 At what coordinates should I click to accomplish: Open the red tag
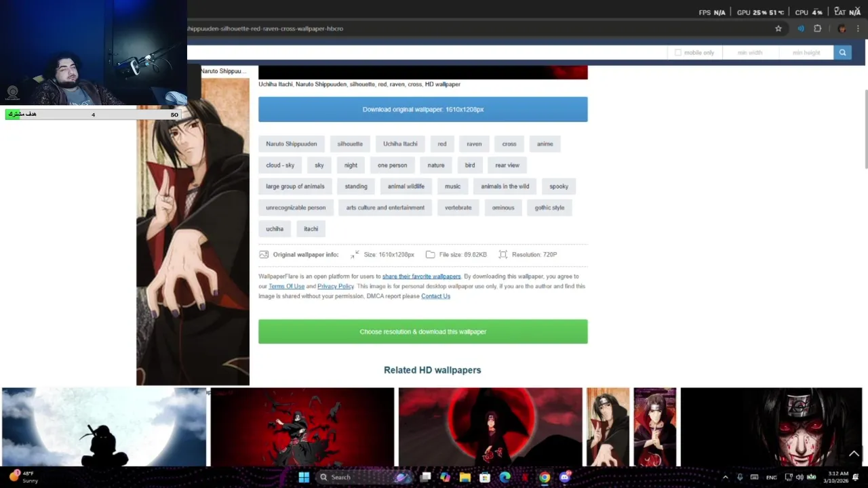coord(442,144)
